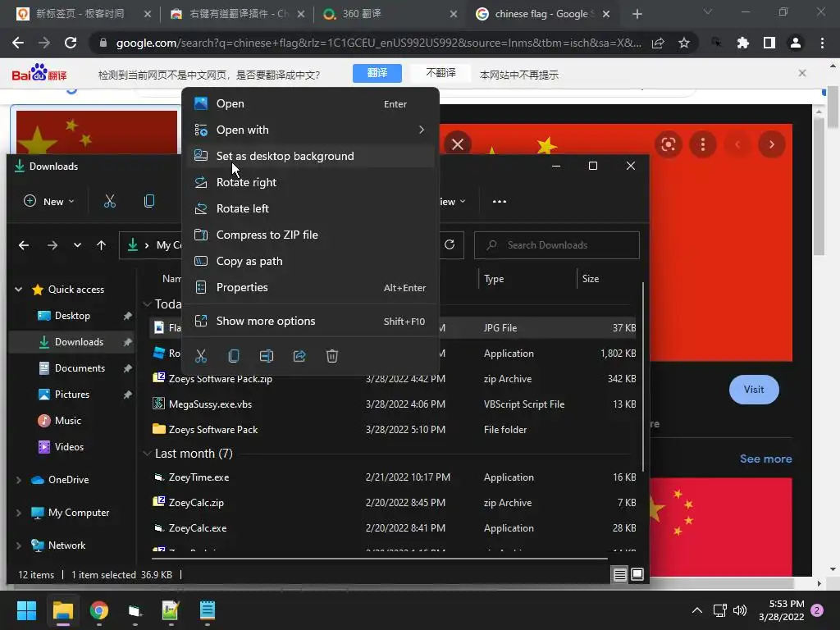Choose Compress to ZIP file

(x=310, y=235)
